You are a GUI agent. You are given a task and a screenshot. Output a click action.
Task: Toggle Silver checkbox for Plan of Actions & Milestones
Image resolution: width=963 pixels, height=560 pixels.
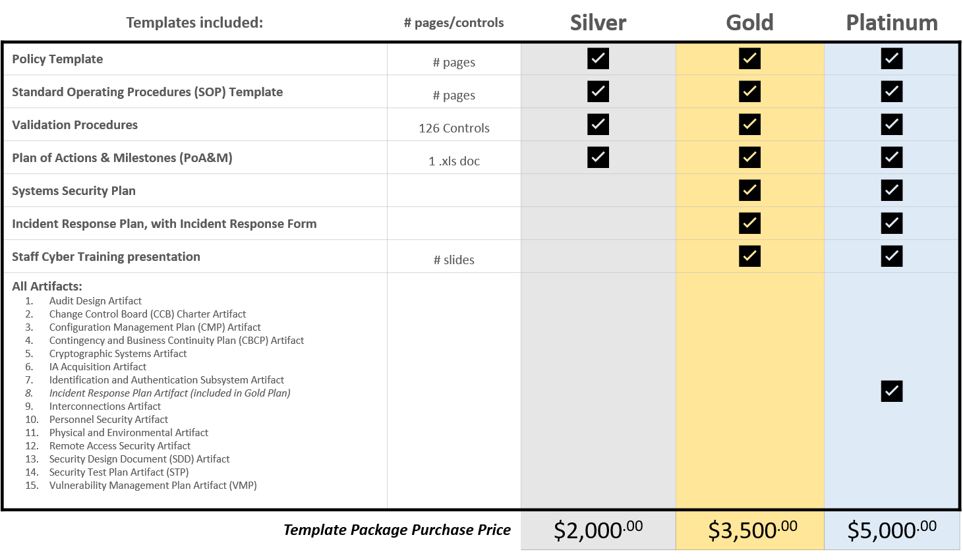[598, 157]
